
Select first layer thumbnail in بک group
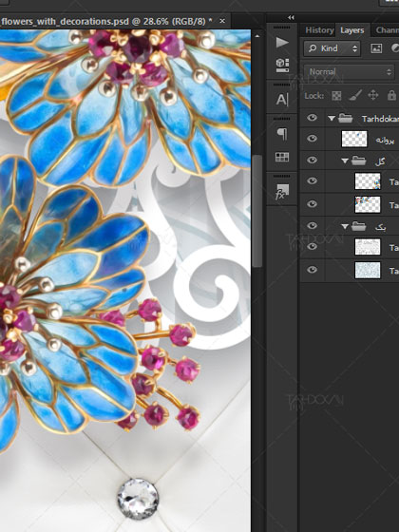coord(368,247)
